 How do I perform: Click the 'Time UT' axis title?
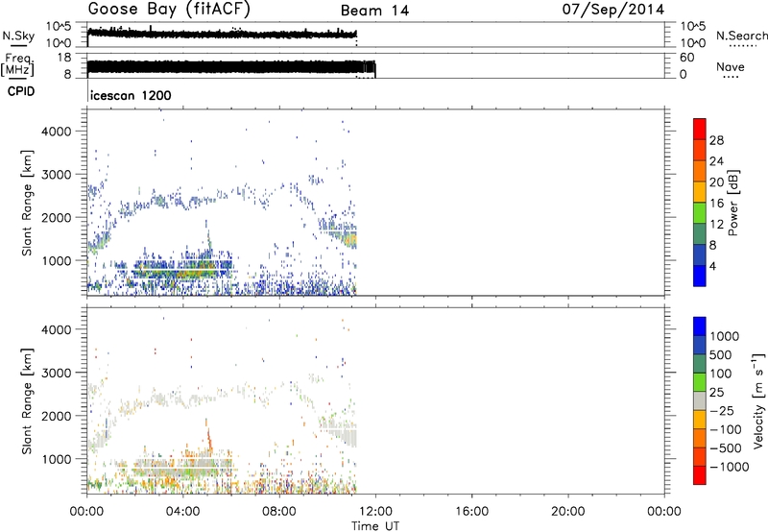click(375, 526)
